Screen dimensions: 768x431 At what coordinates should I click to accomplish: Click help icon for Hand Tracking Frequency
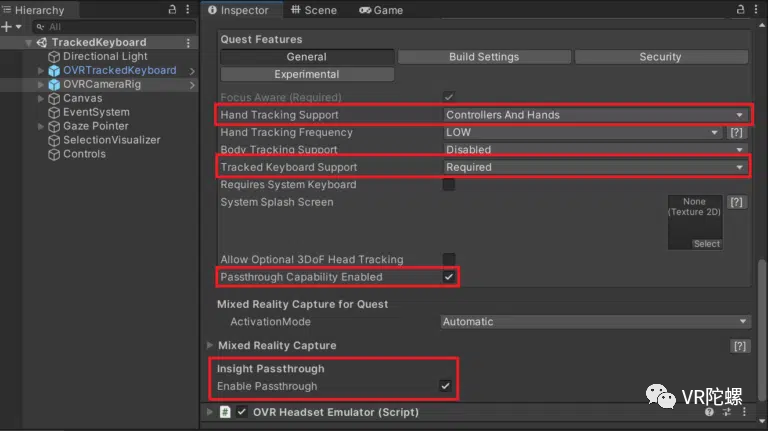pos(736,132)
